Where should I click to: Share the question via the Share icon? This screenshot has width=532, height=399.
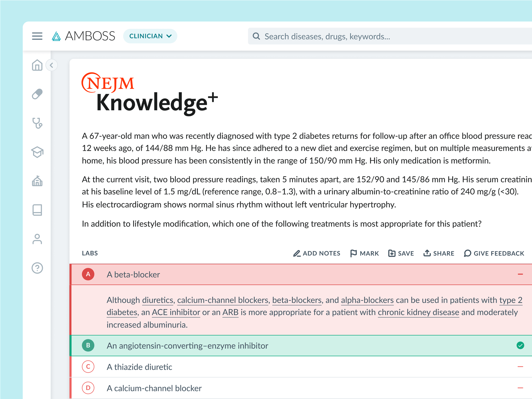pos(438,253)
